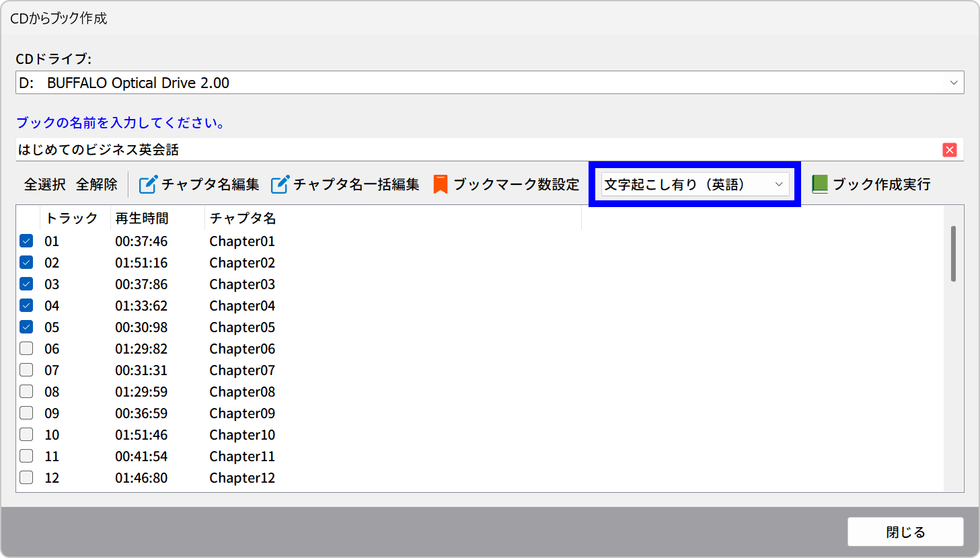Click the チャプタ名編集 pencil icon
The width and height of the screenshot is (980, 558).
[x=148, y=184]
